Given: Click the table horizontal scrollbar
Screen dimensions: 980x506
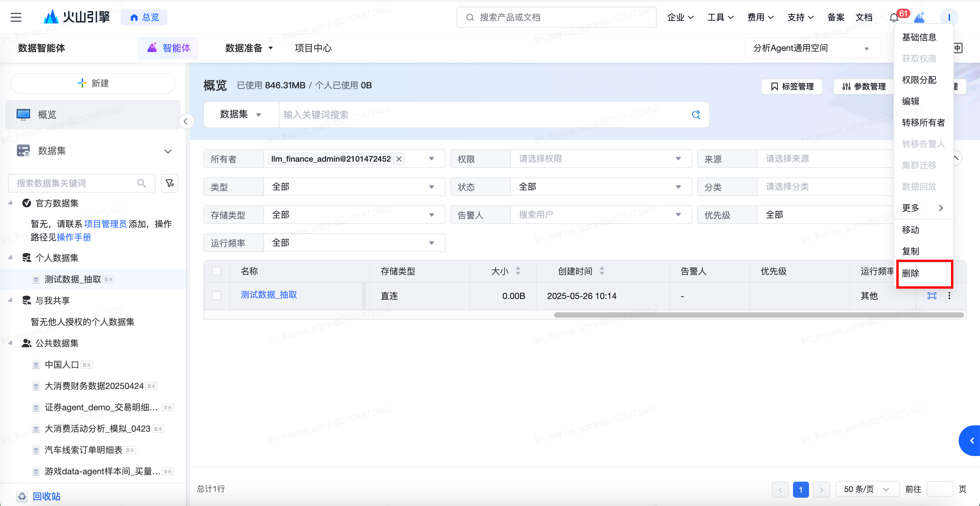Looking at the screenshot, I should tap(758, 315).
